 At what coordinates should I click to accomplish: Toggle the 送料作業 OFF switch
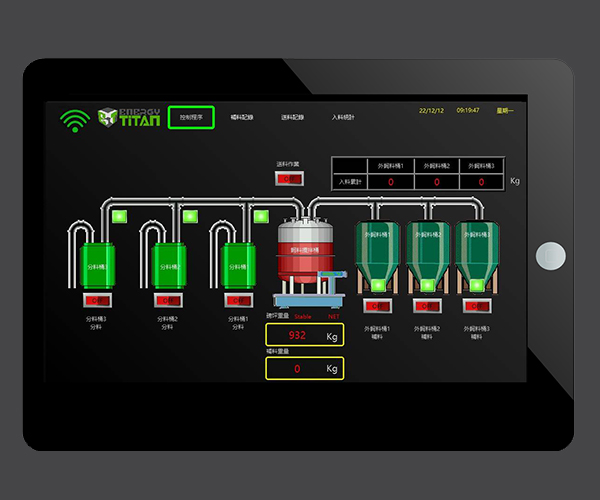(289, 179)
